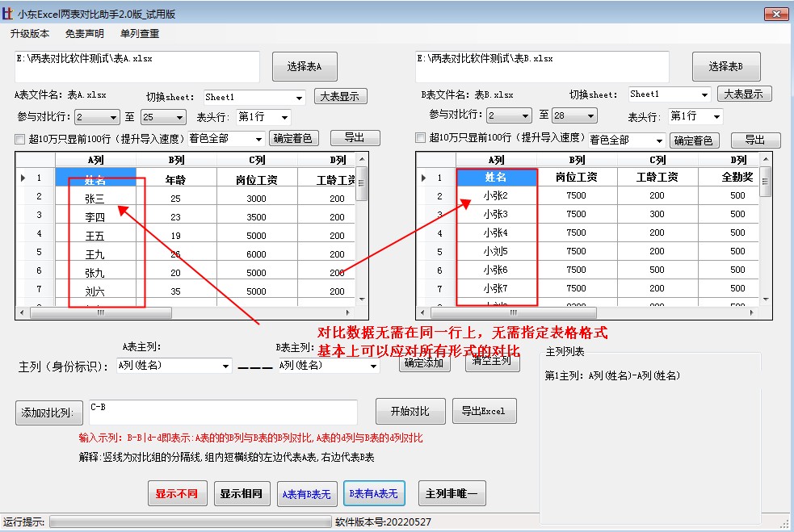Select B表主列 dropdown showing A列(姓名)

(x=329, y=366)
